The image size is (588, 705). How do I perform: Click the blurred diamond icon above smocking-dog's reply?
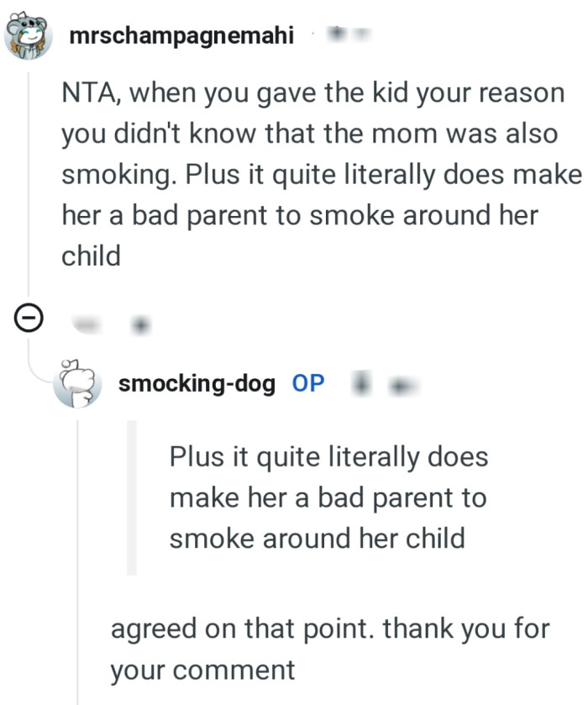(x=140, y=322)
